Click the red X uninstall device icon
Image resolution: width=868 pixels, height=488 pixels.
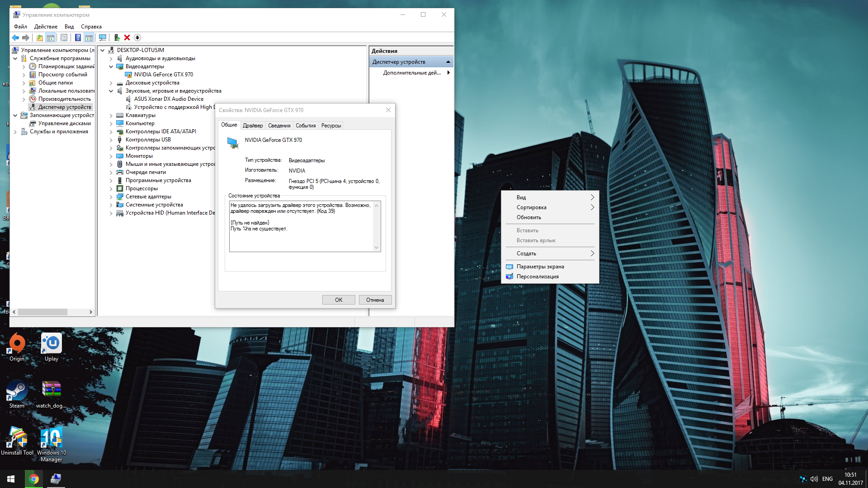127,38
